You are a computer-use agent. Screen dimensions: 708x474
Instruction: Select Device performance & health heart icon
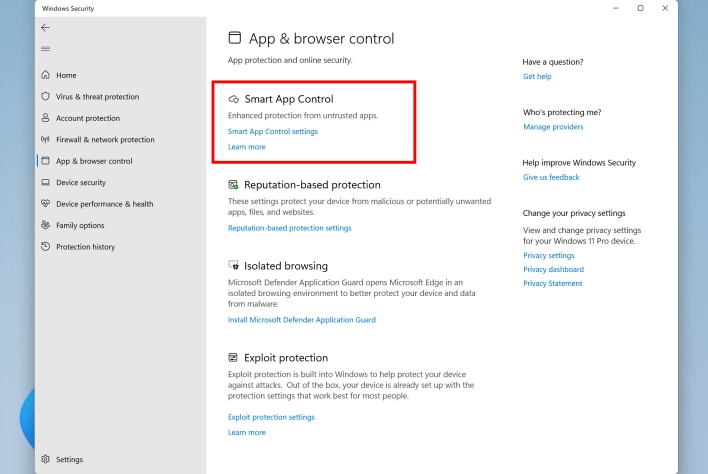coord(46,204)
